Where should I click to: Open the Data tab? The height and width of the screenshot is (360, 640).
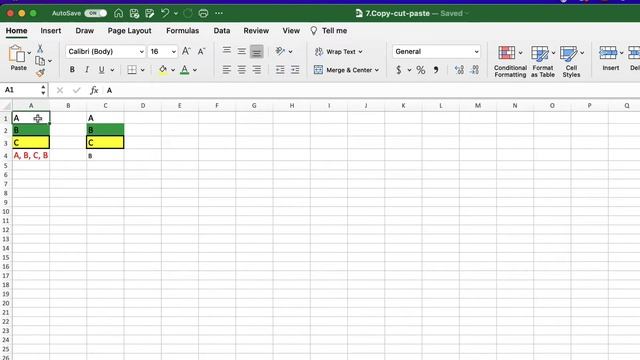click(222, 31)
